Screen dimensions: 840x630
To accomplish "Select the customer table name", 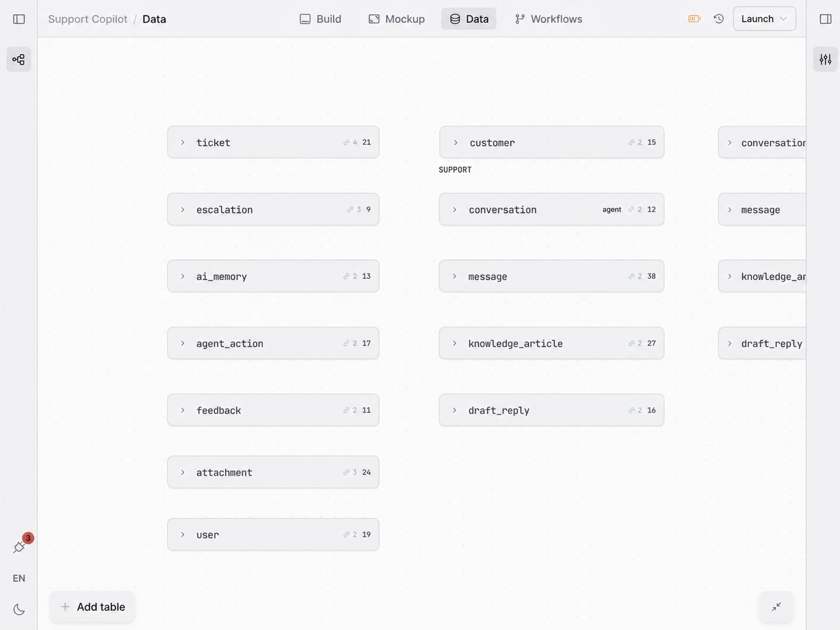I will click(x=492, y=142).
